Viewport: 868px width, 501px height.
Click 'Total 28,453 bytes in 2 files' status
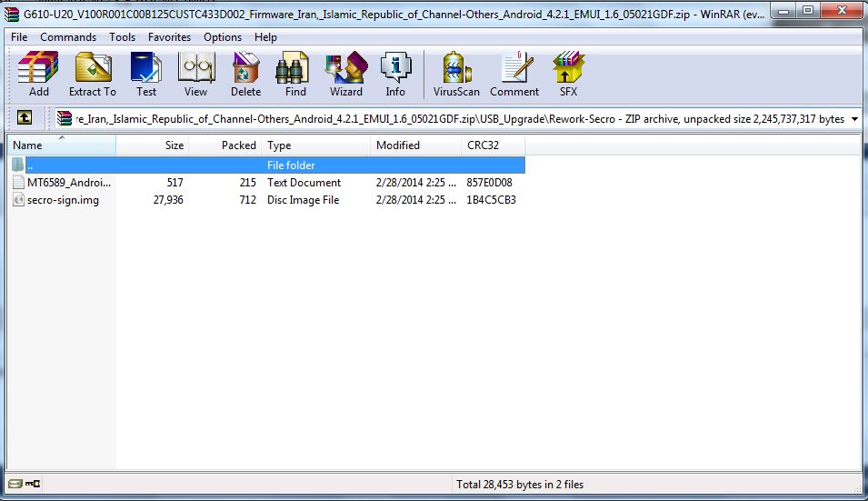tap(520, 485)
